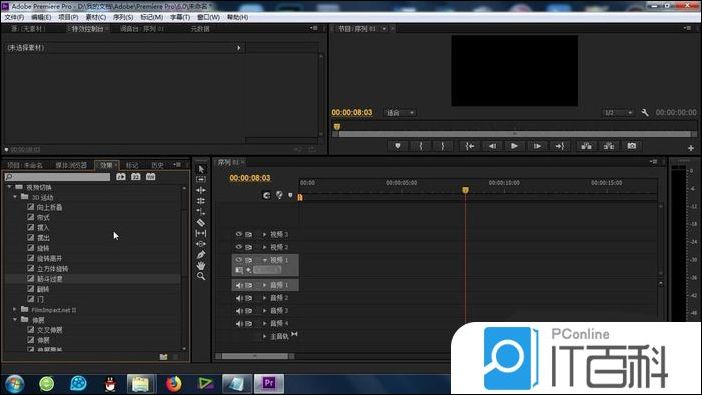702x395 pixels.
Task: Expand the 视频 3 track
Action: pyautogui.click(x=265, y=234)
